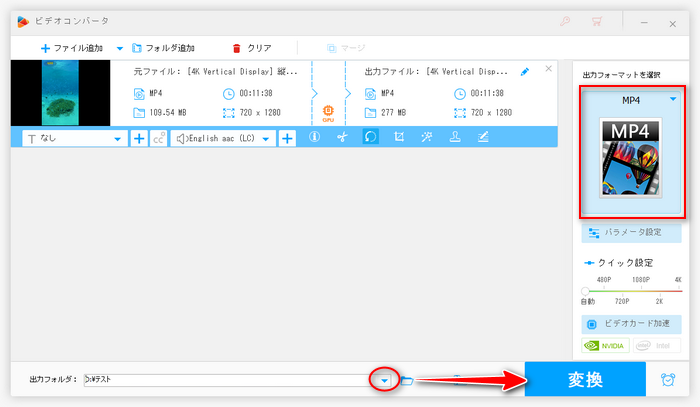Minimize the ビデオコンバータ window
This screenshot has height=407, width=700.
tap(644, 22)
